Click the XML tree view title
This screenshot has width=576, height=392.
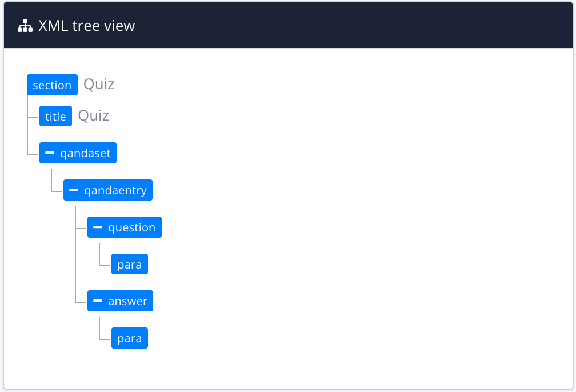tap(86, 25)
